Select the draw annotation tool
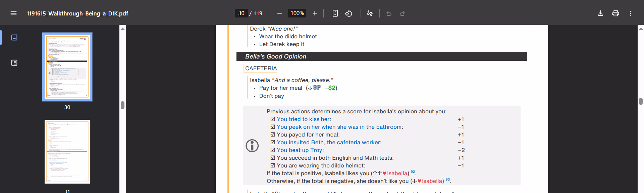Viewport: 644px width, 193px height. (x=370, y=13)
